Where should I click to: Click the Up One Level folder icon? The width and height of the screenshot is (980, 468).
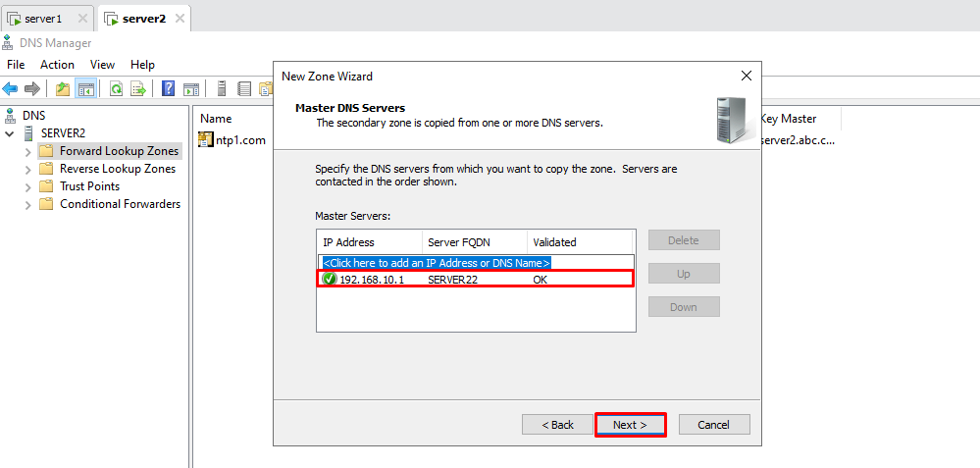63,88
